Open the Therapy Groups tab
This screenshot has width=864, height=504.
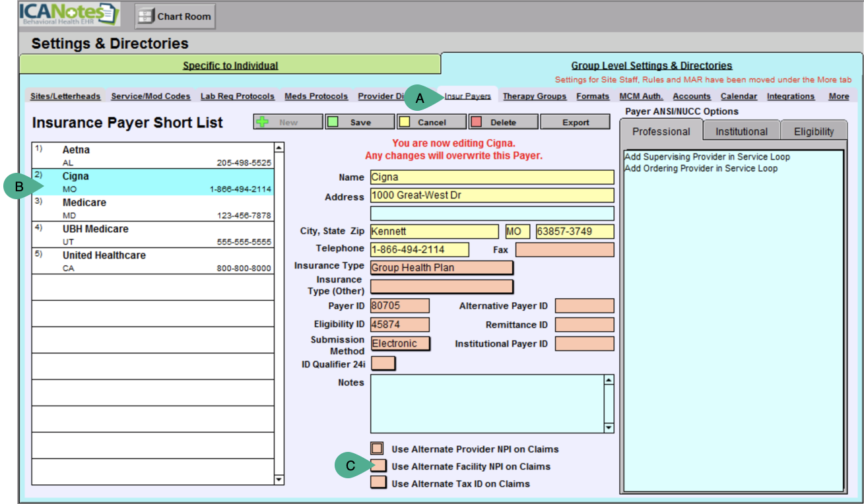click(x=534, y=96)
